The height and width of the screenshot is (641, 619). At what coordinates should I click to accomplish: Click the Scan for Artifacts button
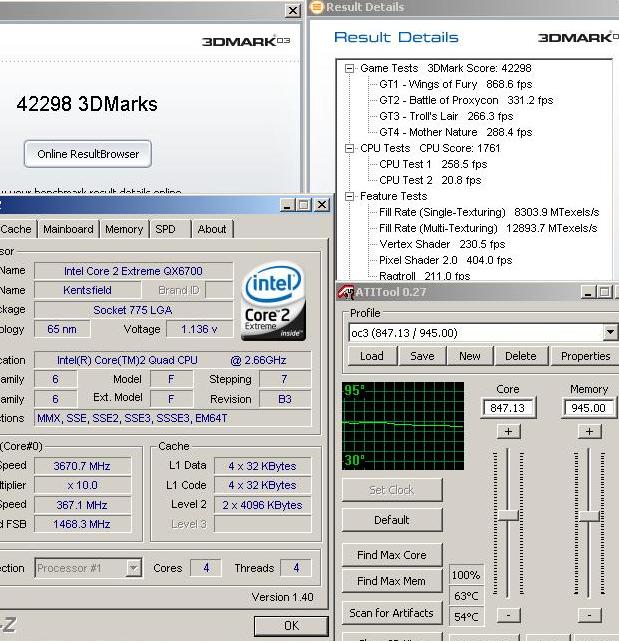[x=392, y=613]
